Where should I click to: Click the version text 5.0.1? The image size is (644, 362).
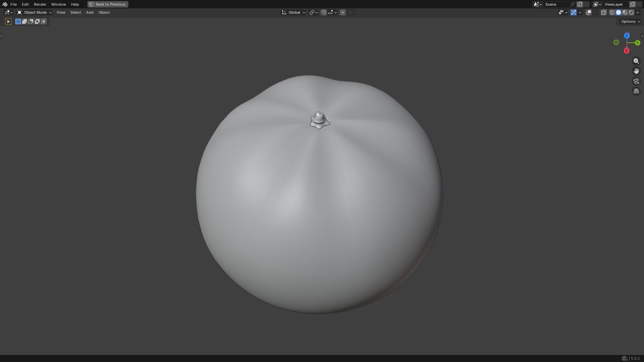pyautogui.click(x=635, y=358)
